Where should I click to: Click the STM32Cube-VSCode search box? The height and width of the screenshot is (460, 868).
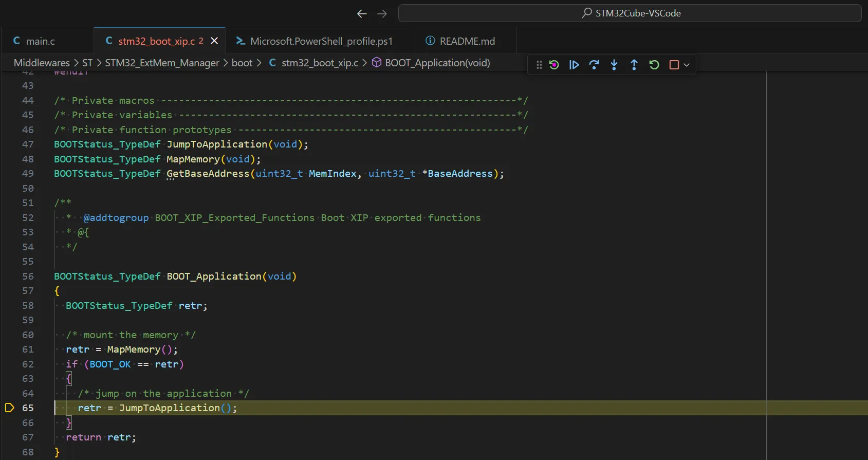coord(630,13)
